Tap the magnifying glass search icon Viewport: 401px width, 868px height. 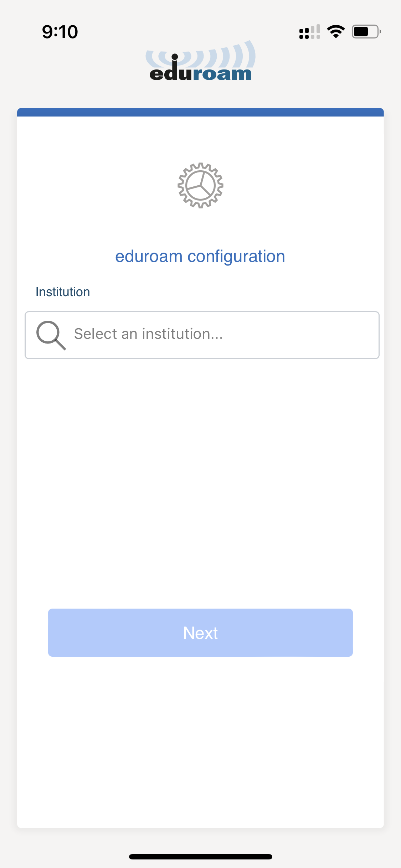tap(51, 335)
